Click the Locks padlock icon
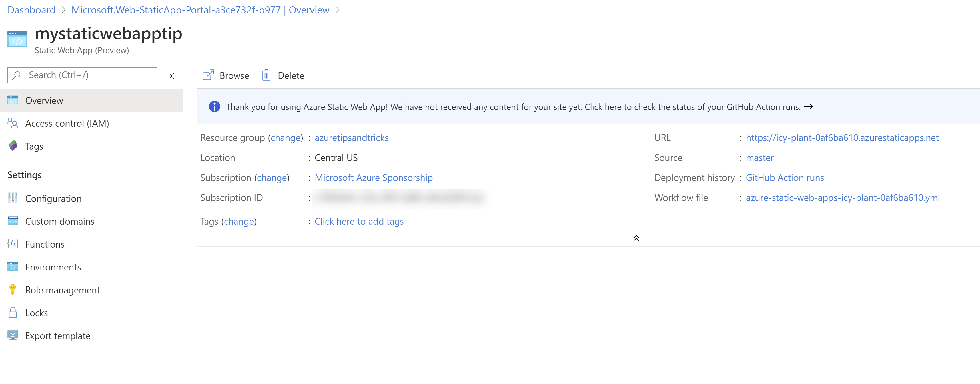 pyautogui.click(x=13, y=313)
